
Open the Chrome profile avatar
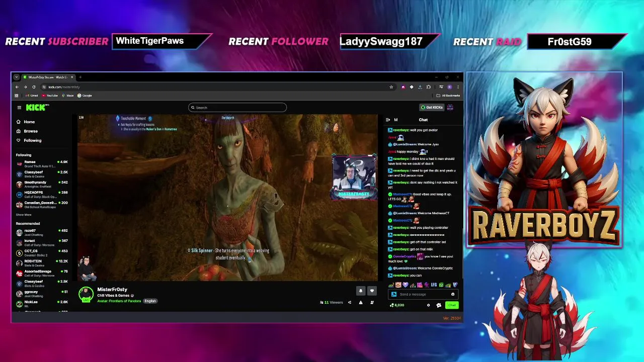pyautogui.click(x=450, y=87)
